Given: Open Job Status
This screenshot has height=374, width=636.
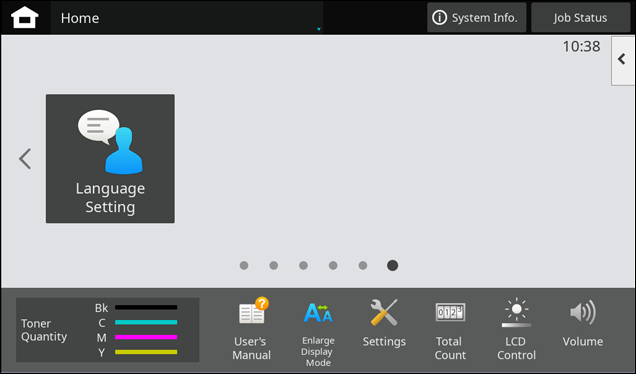Looking at the screenshot, I should (580, 17).
